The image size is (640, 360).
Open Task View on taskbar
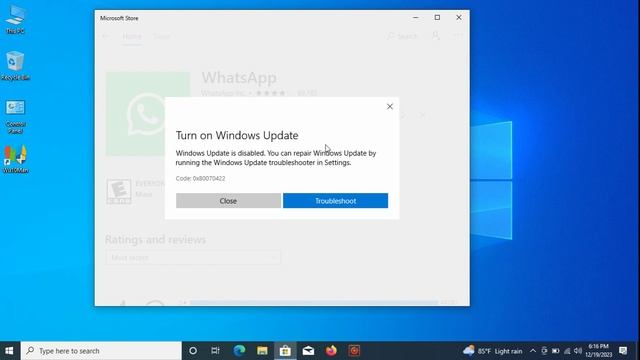click(216, 351)
